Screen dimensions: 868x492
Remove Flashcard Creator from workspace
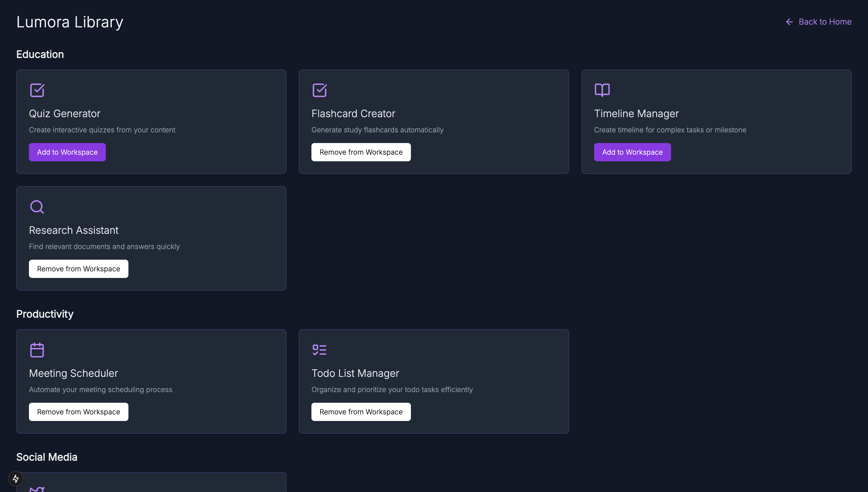tap(361, 152)
